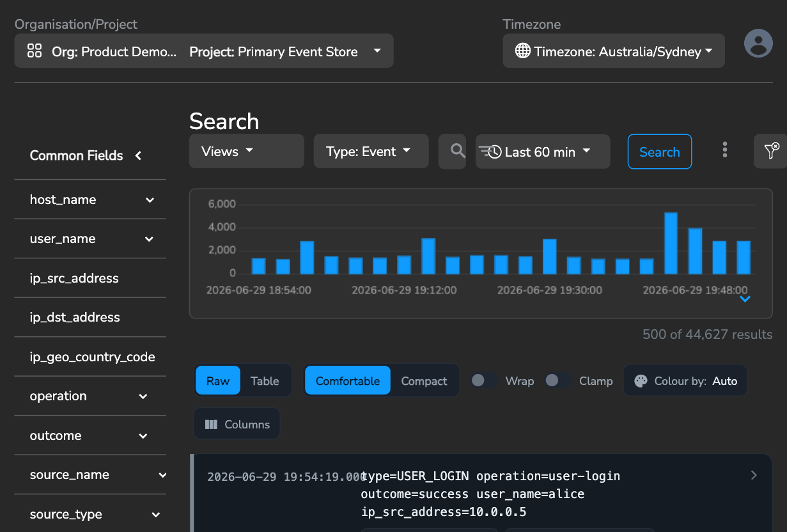This screenshot has height=532, width=787.
Task: Switch to Table view
Action: pos(265,381)
